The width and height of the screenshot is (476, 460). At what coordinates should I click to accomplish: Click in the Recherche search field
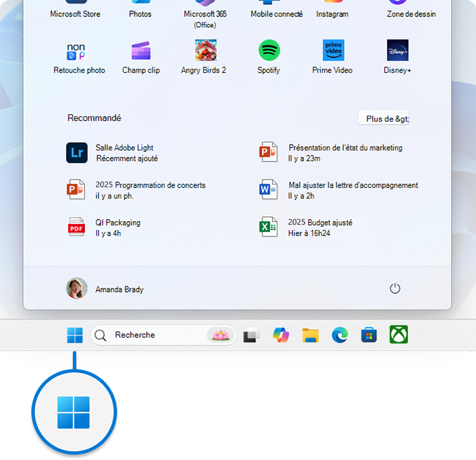163,335
